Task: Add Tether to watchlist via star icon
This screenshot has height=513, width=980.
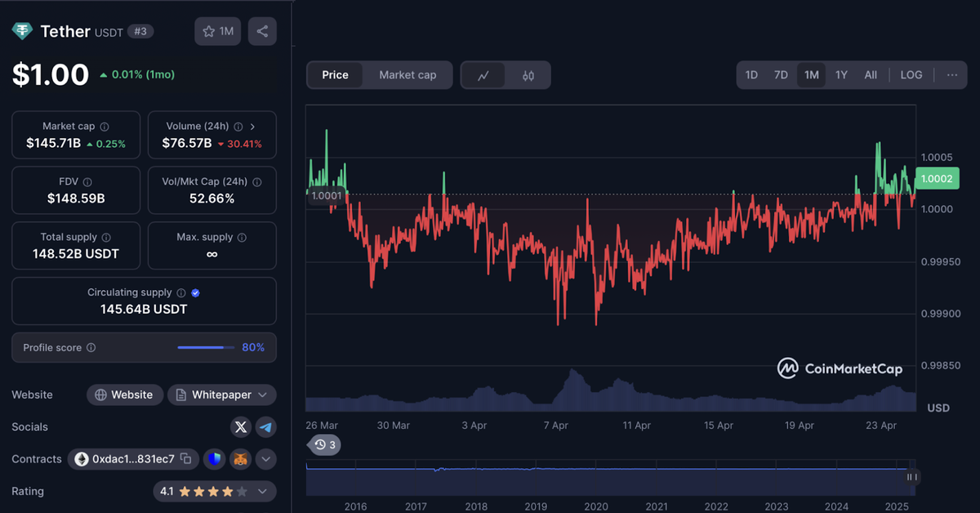Action: [x=210, y=31]
